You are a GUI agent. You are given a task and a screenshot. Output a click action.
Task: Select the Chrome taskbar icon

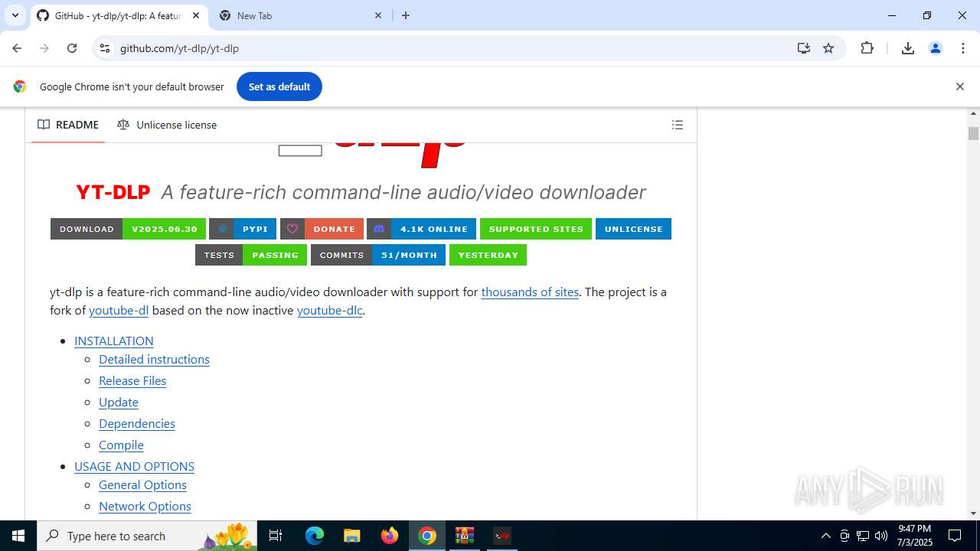click(427, 536)
